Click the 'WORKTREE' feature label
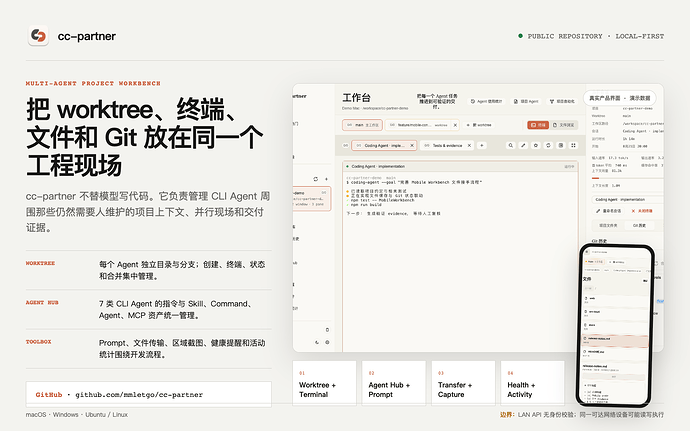The image size is (690, 431). point(40,263)
